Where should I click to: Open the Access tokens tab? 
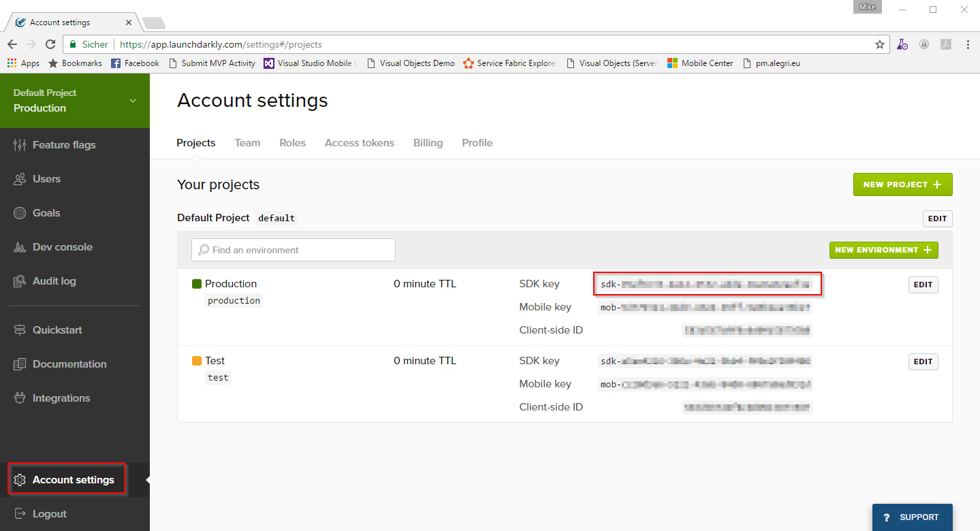click(x=360, y=143)
